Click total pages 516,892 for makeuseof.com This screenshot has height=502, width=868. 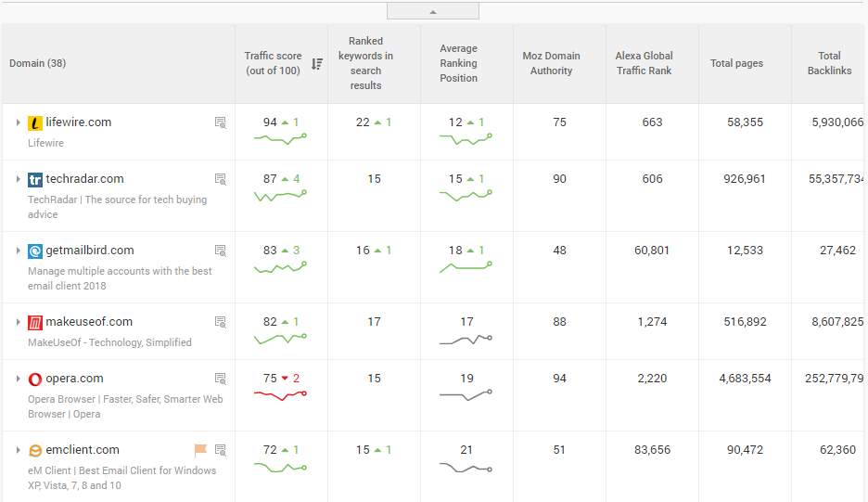745,322
